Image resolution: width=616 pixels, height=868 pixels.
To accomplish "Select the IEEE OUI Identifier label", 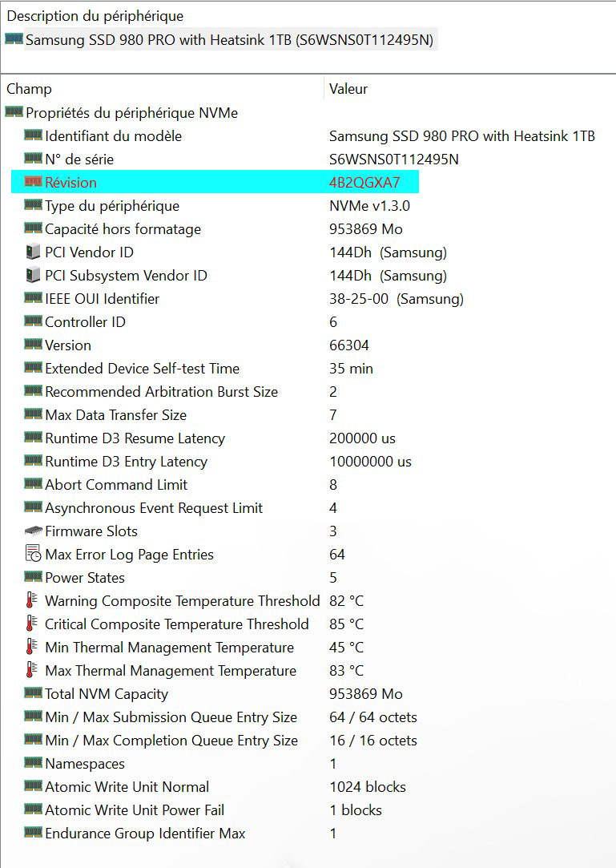I will pyautogui.click(x=102, y=299).
